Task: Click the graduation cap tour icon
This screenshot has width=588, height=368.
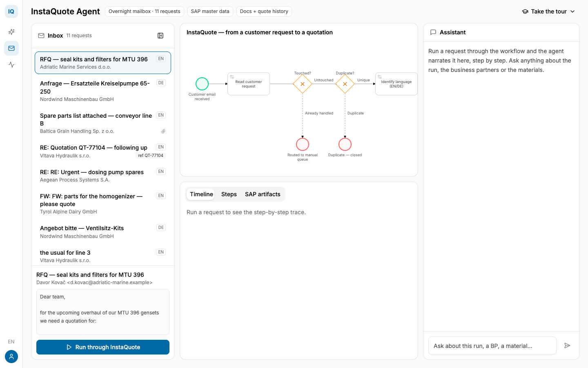Action: click(525, 11)
